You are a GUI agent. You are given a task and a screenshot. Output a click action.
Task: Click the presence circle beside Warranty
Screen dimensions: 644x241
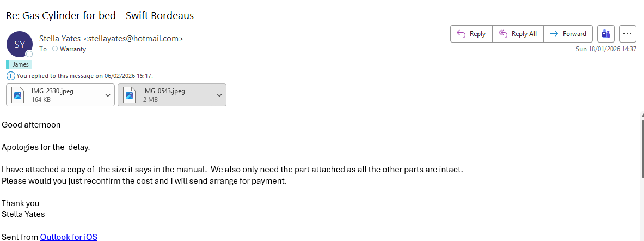pos(55,49)
